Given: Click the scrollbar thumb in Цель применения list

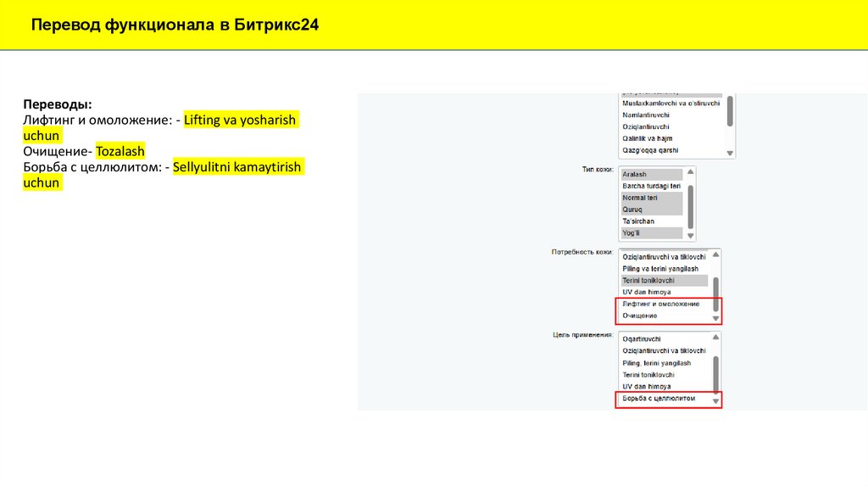Looking at the screenshot, I should [715, 374].
